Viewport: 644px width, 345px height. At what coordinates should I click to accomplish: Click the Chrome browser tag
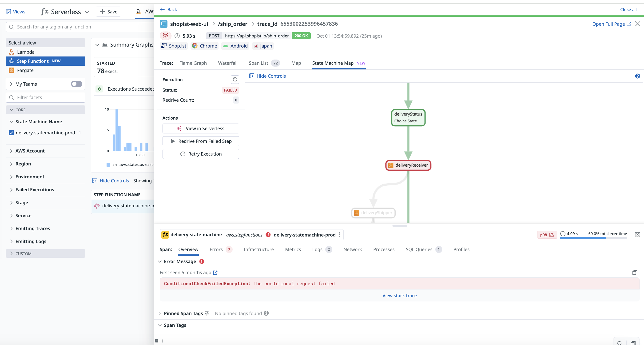click(x=204, y=46)
